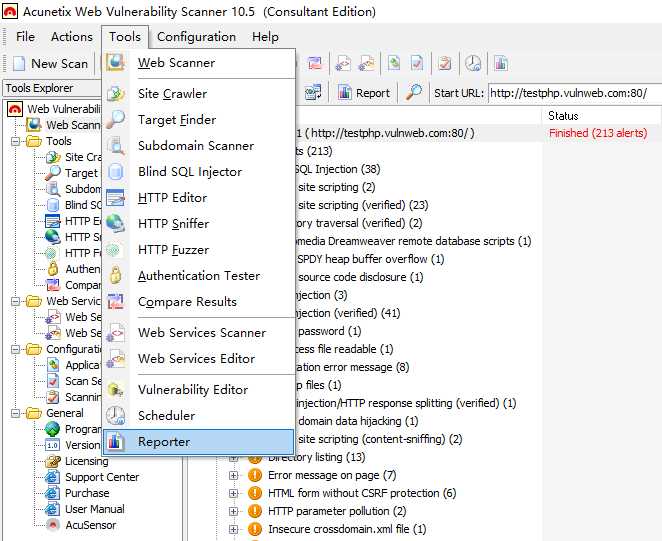662x541 pixels.
Task: Expand the Directory listing (13) alert node
Action: coord(233,457)
